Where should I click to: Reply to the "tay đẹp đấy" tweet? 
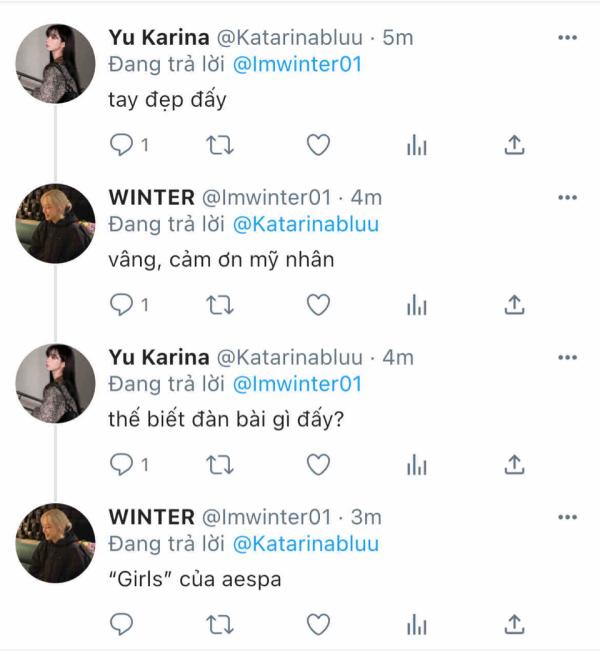tap(121, 146)
